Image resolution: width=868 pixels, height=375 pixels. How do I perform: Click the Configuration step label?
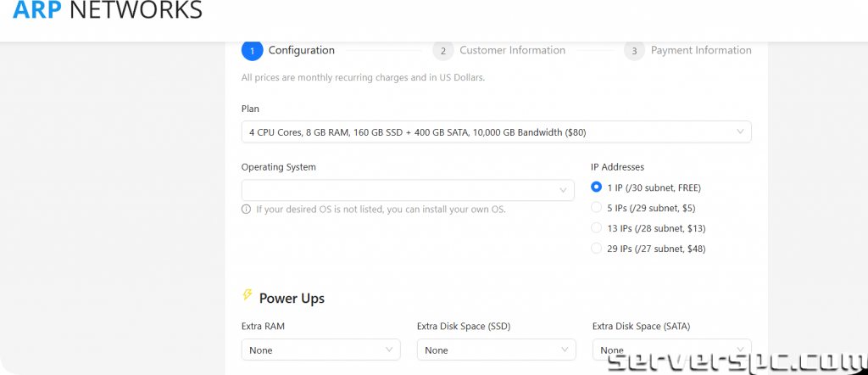(x=301, y=51)
